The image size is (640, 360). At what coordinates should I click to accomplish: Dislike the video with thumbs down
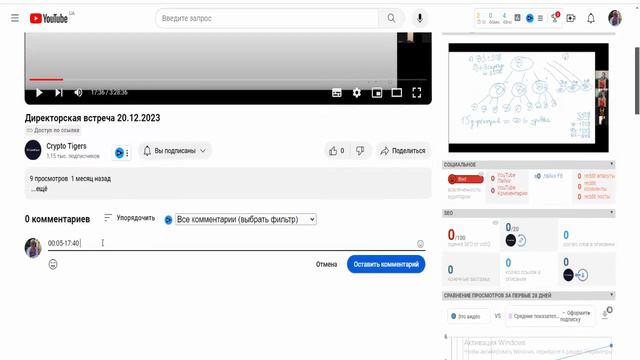[x=360, y=151]
